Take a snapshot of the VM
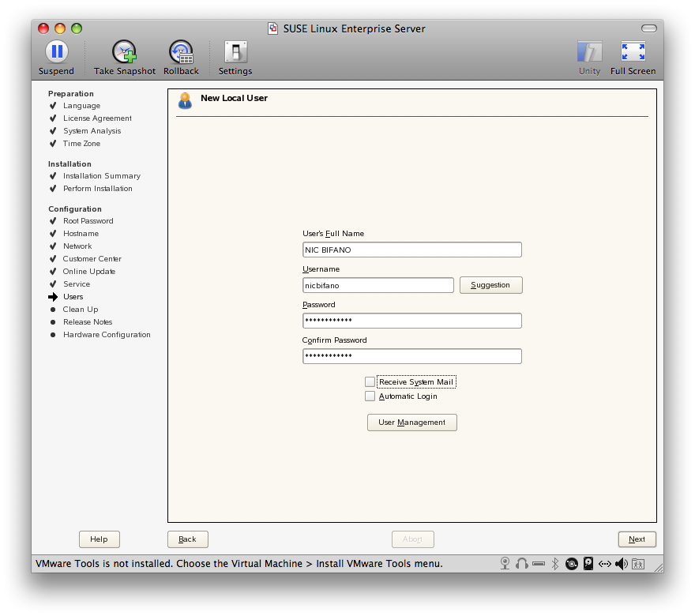The image size is (695, 616). coord(125,53)
